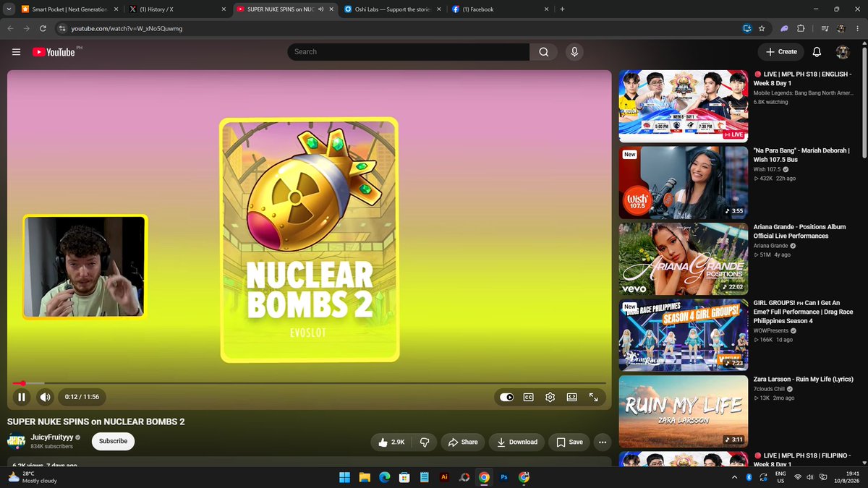Click the address bar URL
This screenshot has height=488, width=868.
[x=127, y=28]
